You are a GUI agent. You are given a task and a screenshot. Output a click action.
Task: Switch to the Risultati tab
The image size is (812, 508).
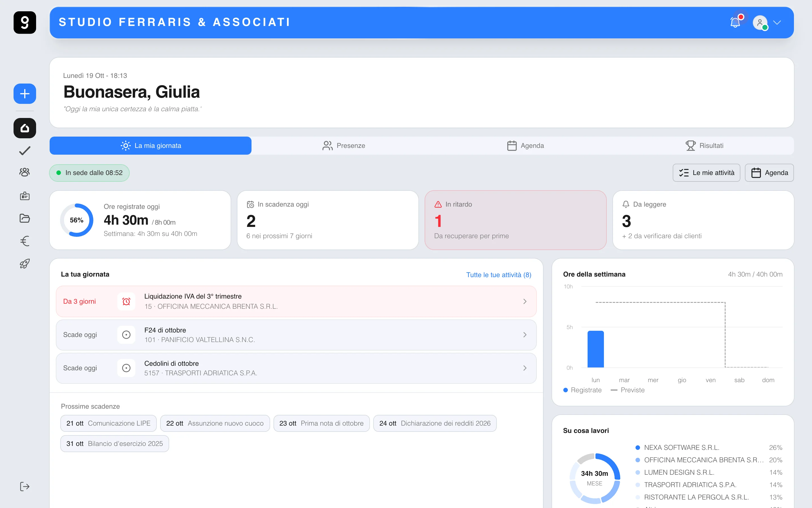click(704, 145)
